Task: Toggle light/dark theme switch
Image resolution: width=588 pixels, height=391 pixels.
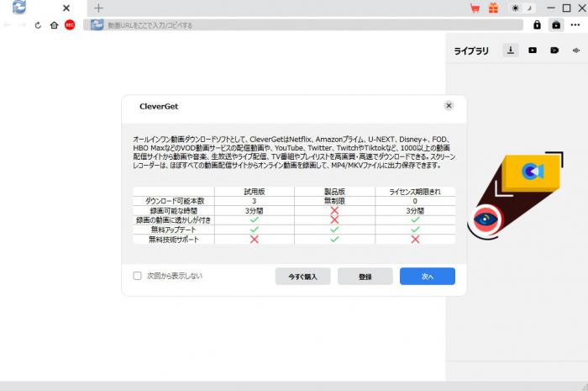Action: (x=522, y=8)
